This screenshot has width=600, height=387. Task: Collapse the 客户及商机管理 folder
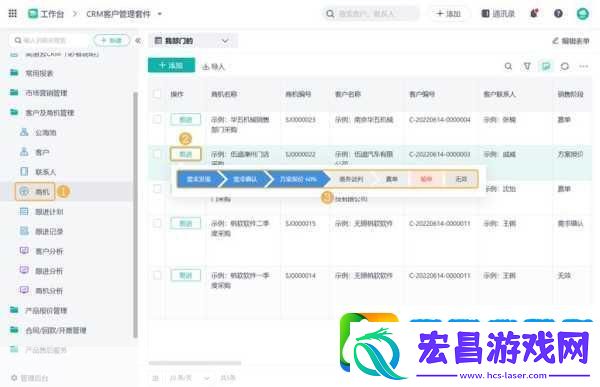click(x=42, y=113)
